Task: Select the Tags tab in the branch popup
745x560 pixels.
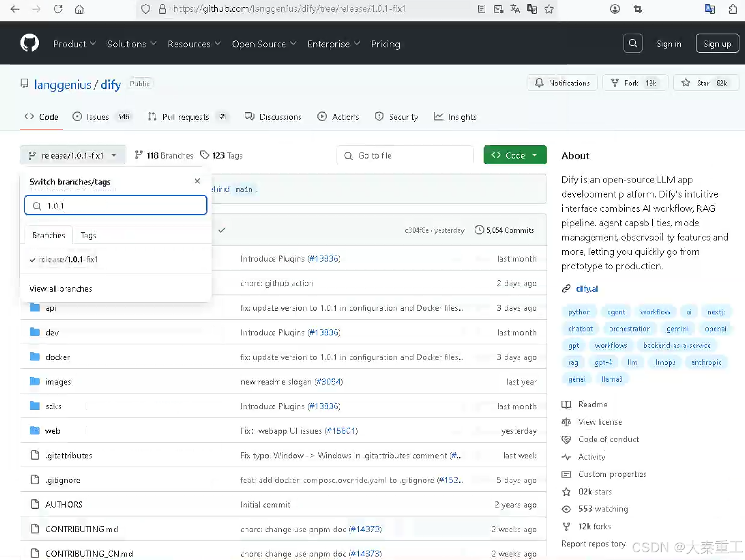Action: click(88, 235)
